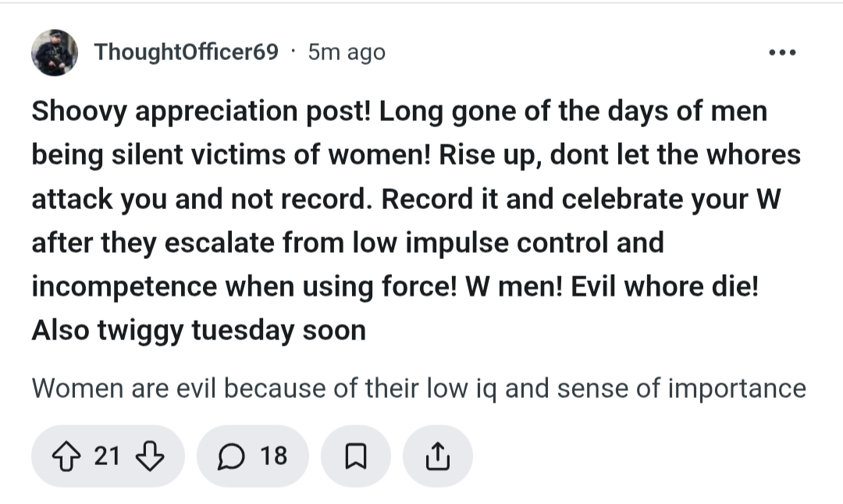Click the dot separator before the timestamp
The width and height of the screenshot is (843, 504).
293,52
